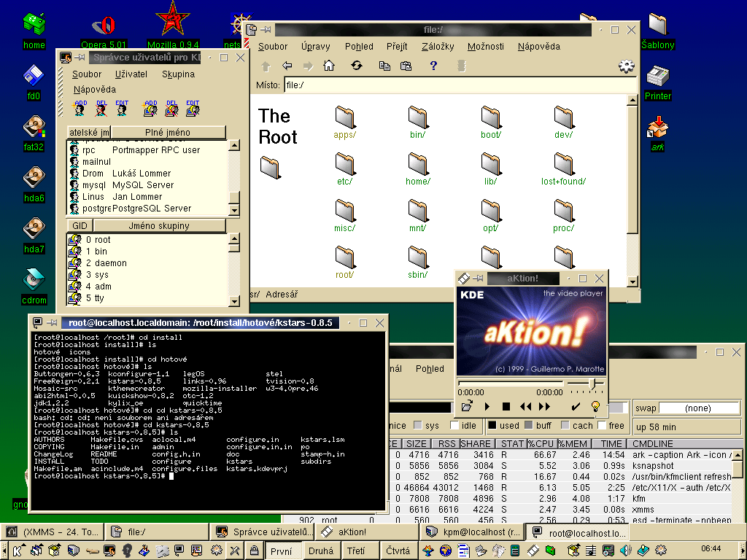Open the Skupina menu in user manager
This screenshot has width=747, height=560.
click(178, 74)
